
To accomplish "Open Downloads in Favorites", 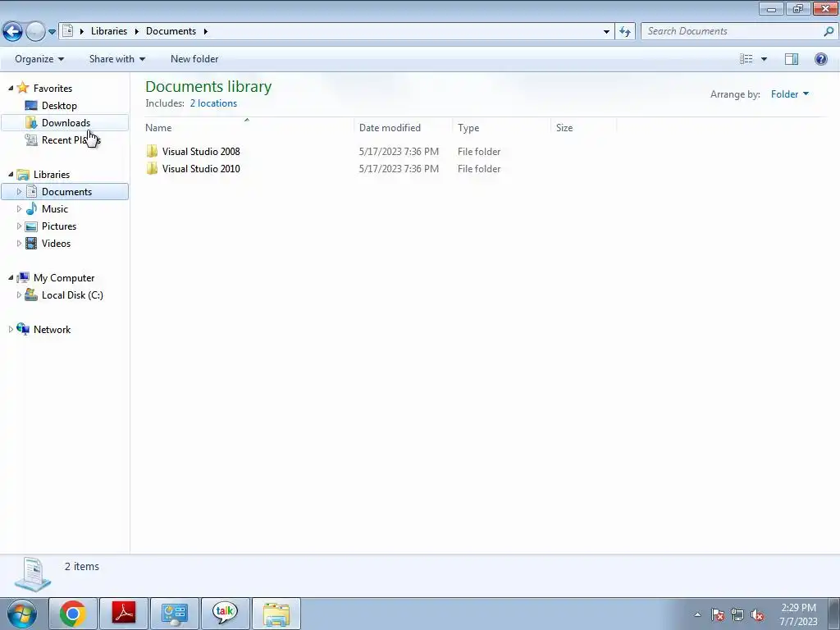I will pos(66,123).
